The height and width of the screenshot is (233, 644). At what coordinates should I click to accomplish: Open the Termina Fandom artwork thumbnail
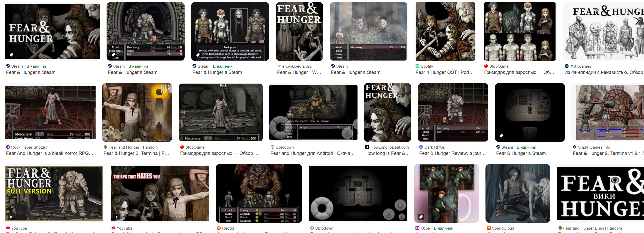click(137, 112)
